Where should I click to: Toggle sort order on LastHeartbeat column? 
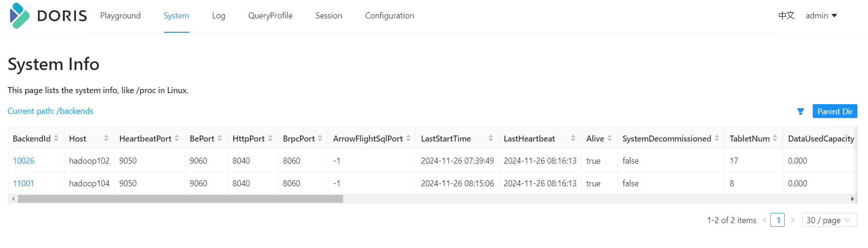click(x=573, y=138)
